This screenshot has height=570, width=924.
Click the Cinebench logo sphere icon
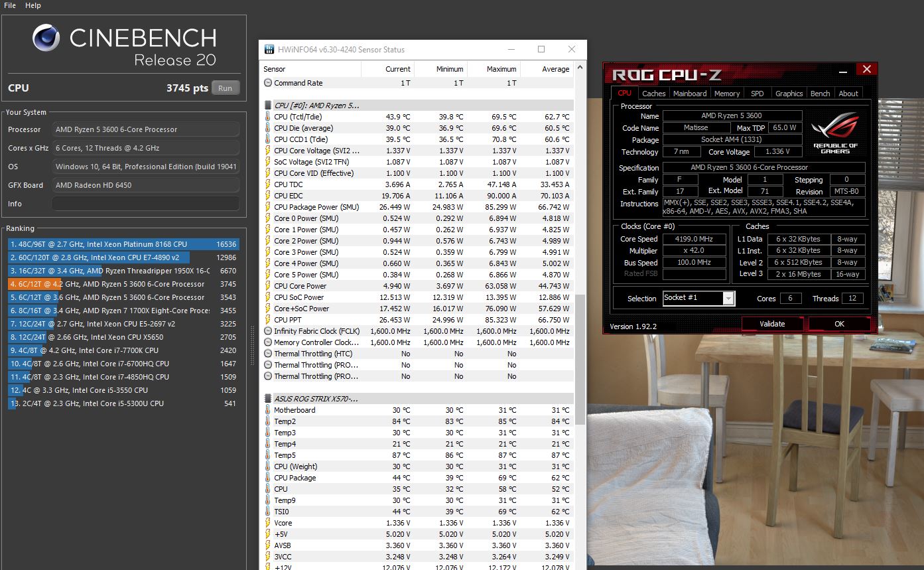[46, 38]
